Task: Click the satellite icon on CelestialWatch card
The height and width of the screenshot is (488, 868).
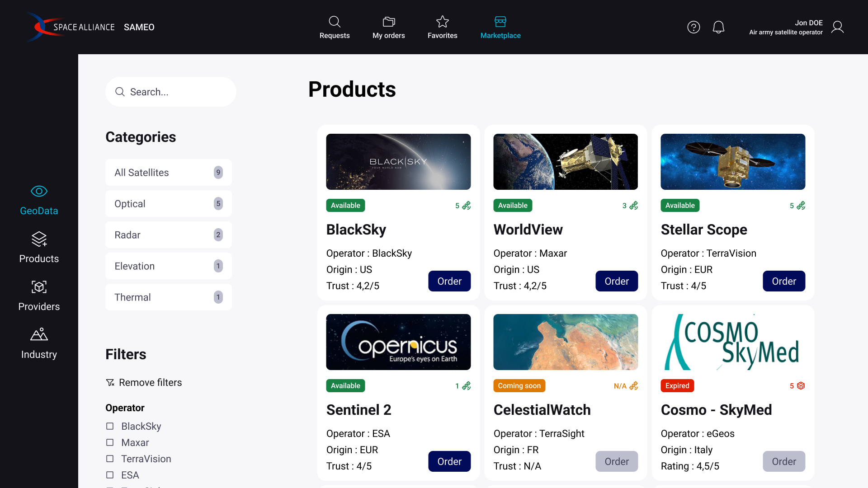Action: (x=634, y=386)
